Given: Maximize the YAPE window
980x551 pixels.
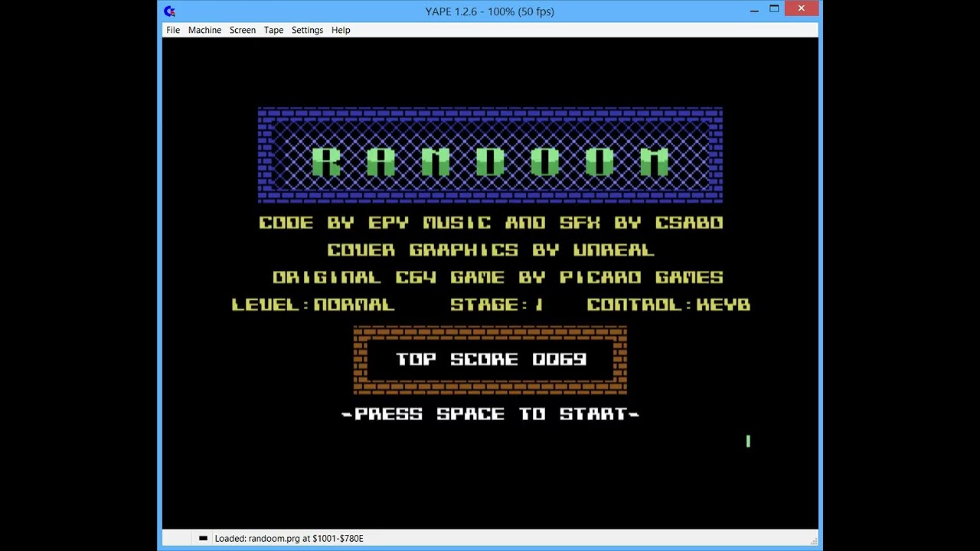Looking at the screenshot, I should click(774, 9).
